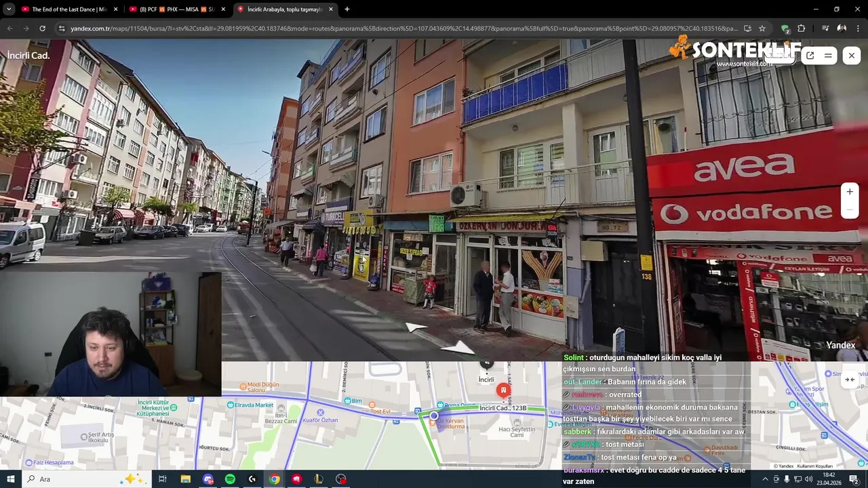The image size is (868, 488).
Task: Click the Yandex logo in the panorama
Action: [x=840, y=345]
